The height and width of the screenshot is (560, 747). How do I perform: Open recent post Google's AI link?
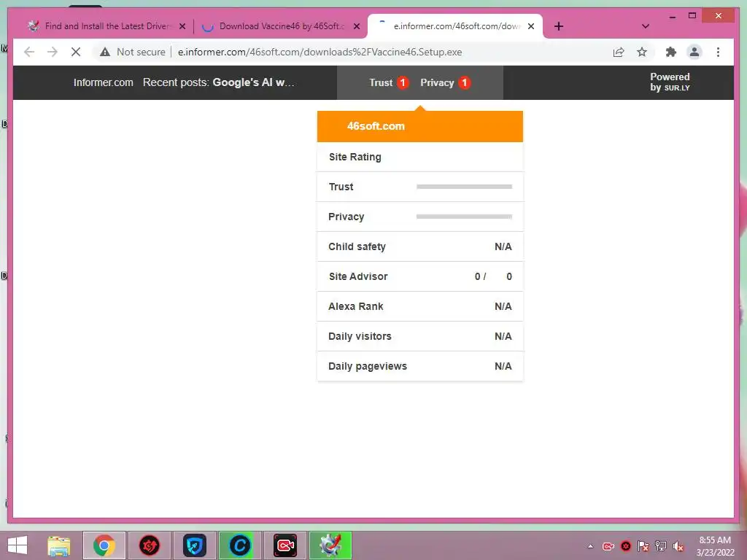(x=254, y=82)
